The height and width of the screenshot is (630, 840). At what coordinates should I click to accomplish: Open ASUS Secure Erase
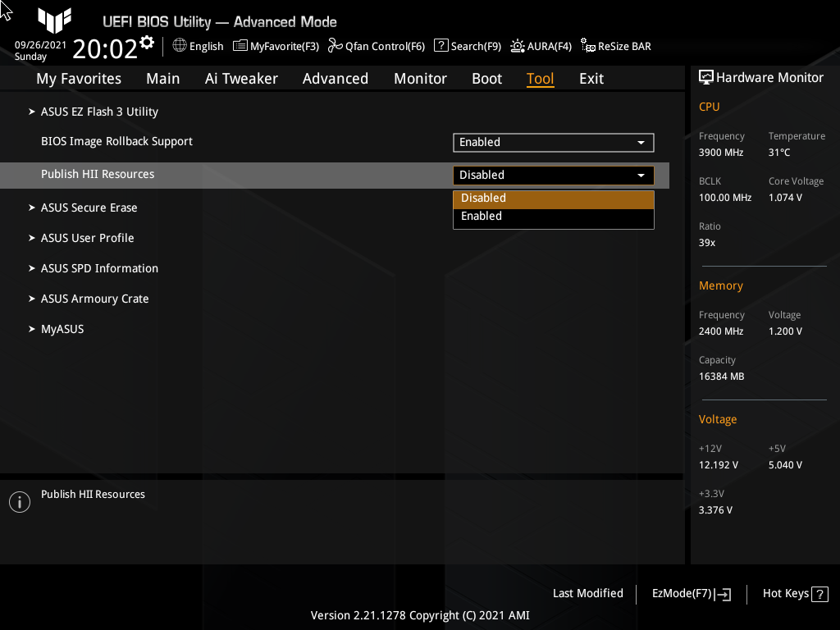[89, 208]
